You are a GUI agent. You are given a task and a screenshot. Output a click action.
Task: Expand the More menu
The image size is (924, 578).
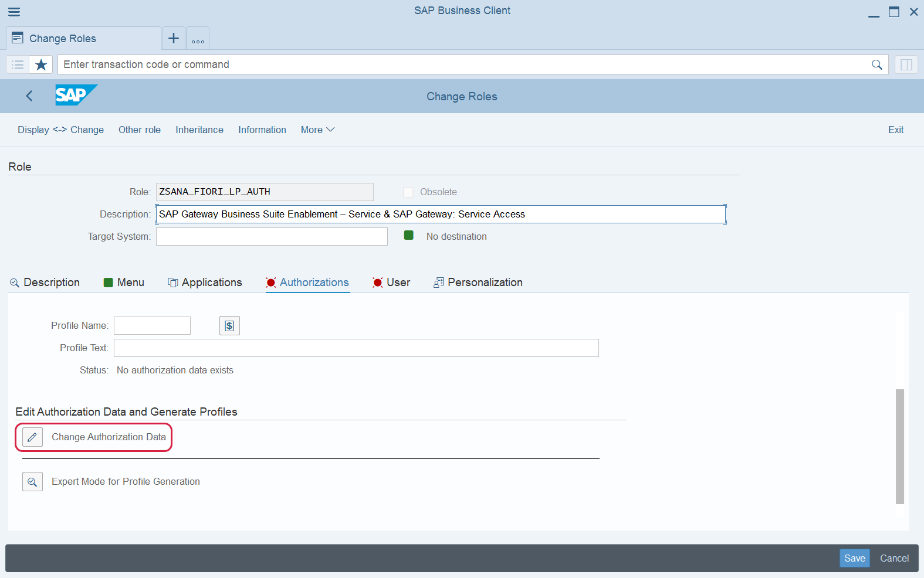click(x=317, y=130)
